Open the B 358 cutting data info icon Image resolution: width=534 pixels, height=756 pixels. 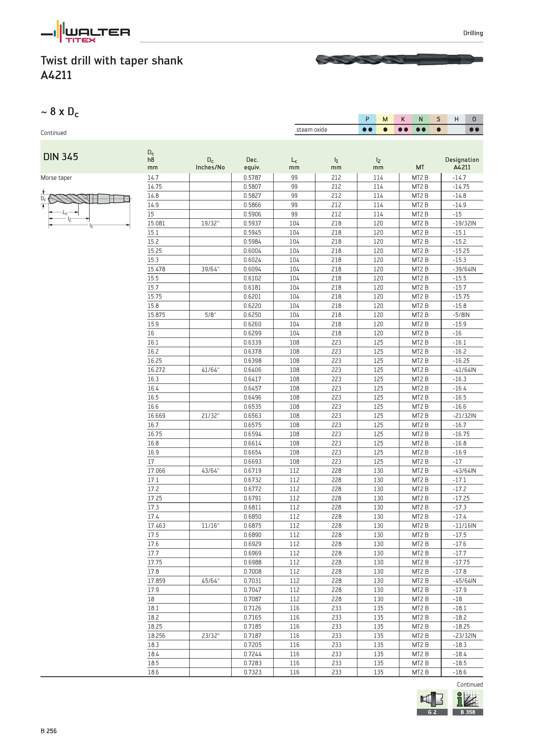pos(467,702)
